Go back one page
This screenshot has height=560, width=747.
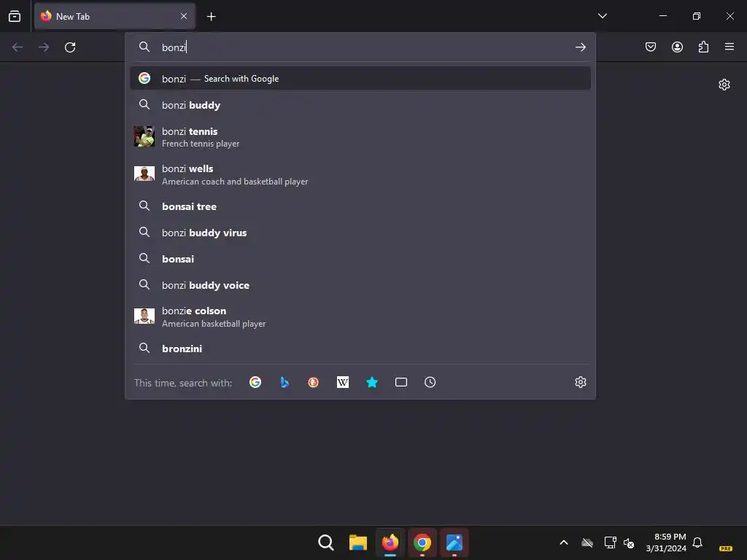(x=18, y=47)
